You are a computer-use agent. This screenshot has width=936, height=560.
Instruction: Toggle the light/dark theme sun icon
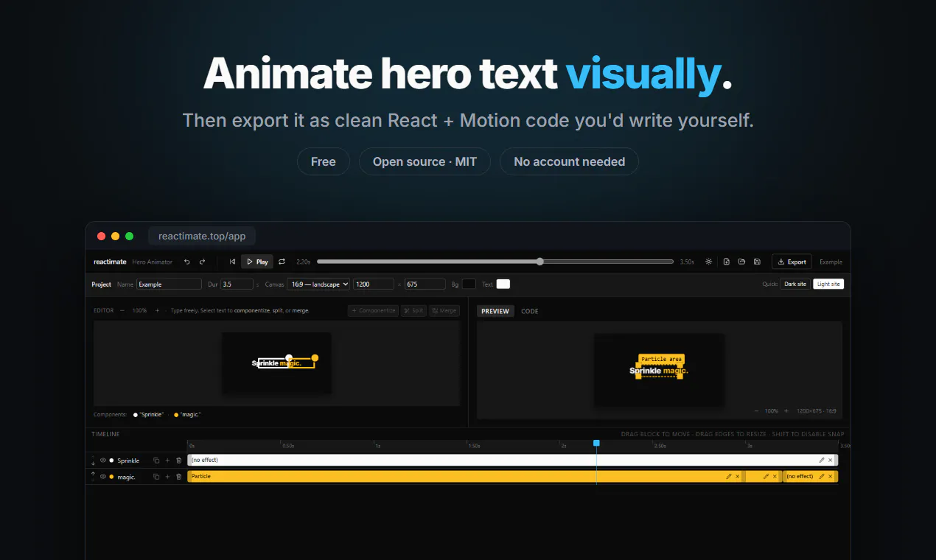708,262
